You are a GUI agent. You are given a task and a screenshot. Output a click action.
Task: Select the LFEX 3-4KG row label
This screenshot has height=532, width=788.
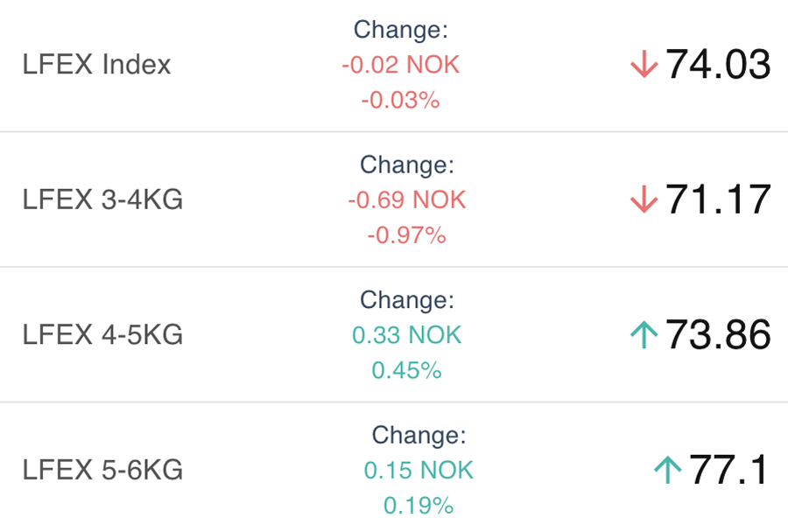pyautogui.click(x=102, y=200)
